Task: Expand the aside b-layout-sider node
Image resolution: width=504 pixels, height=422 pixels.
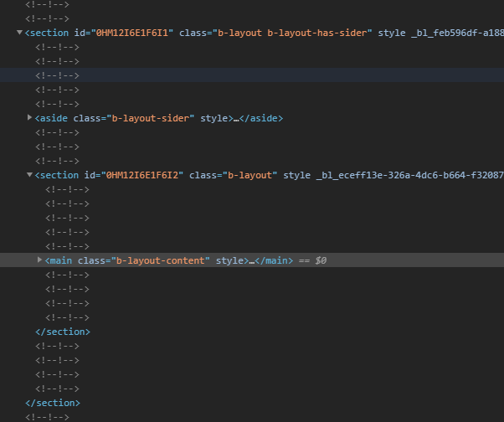Action: click(29, 117)
